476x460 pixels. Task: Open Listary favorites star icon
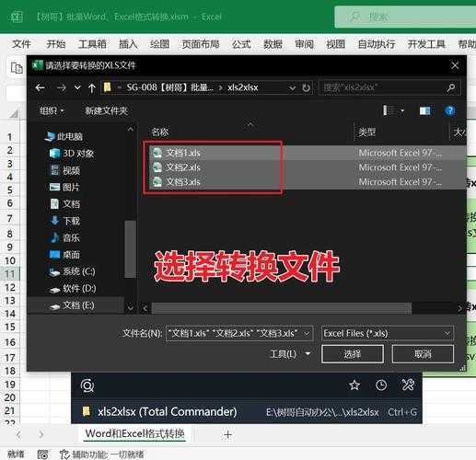point(354,385)
